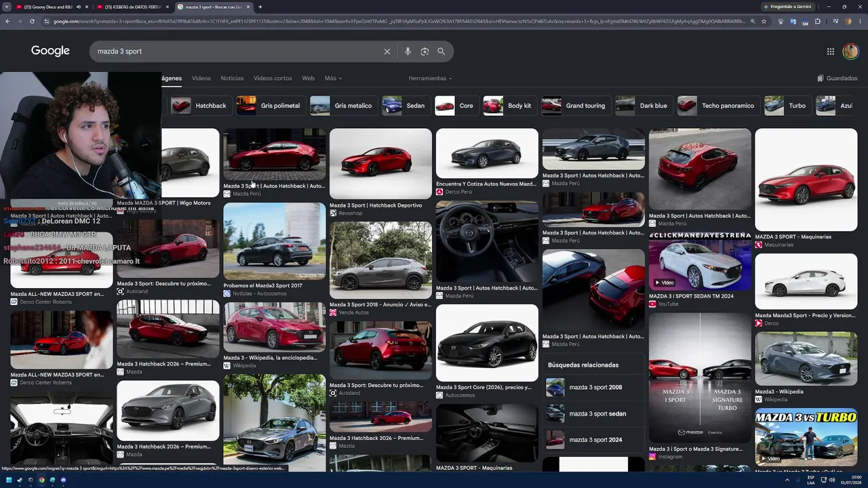Switch to the Videos cortos tab
868x488 pixels.
coord(273,79)
